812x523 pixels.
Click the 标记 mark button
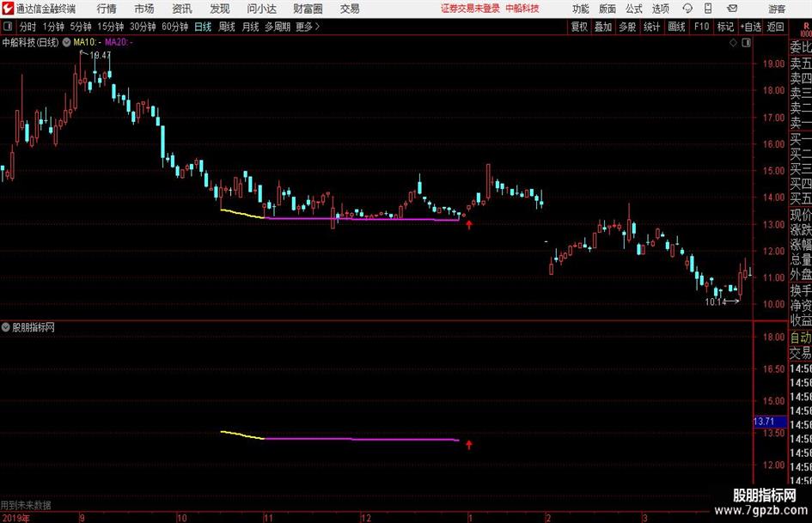[x=725, y=27]
